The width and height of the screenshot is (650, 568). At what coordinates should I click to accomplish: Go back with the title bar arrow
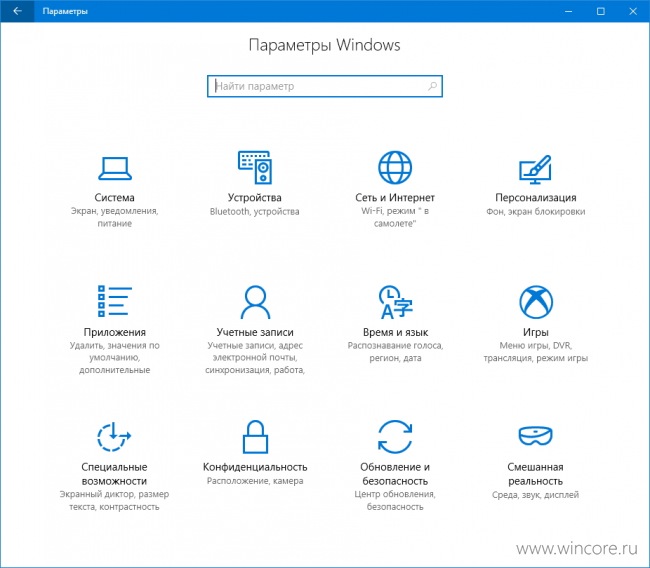[17, 11]
